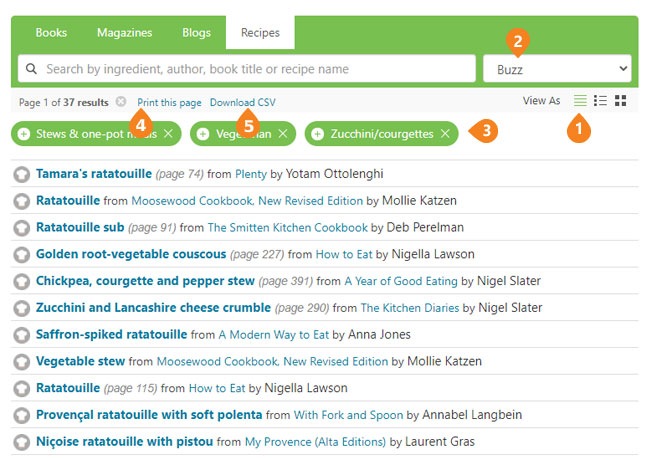Open the Buzz sort dropdown

click(x=557, y=69)
